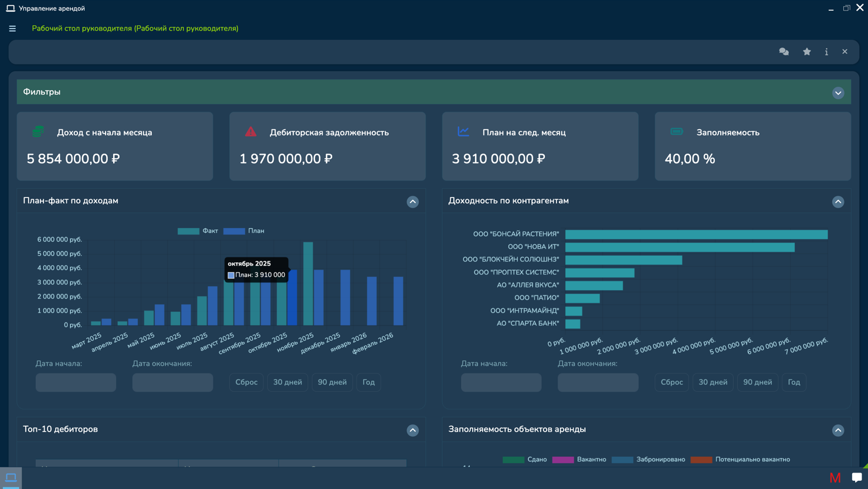Image resolution: width=868 pixels, height=489 pixels.
Task: Toggle the Факт series in chart legend
Action: (198, 231)
